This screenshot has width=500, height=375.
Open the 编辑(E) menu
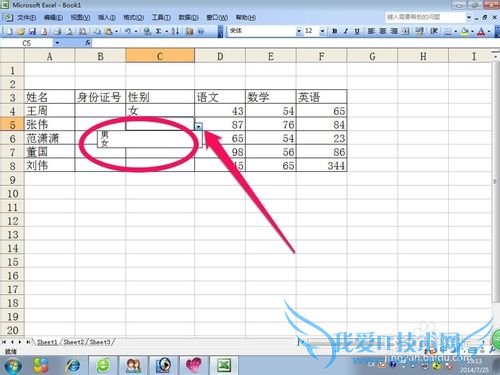(53, 17)
